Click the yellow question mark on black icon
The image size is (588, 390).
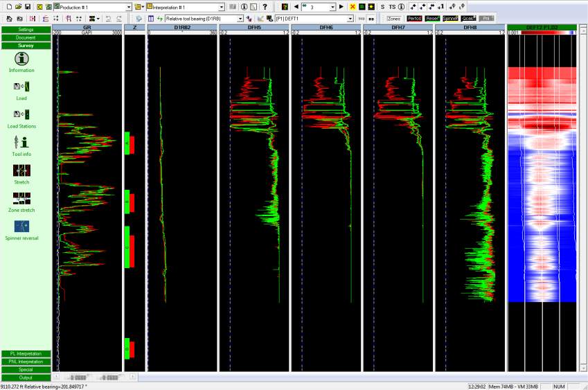click(x=285, y=7)
